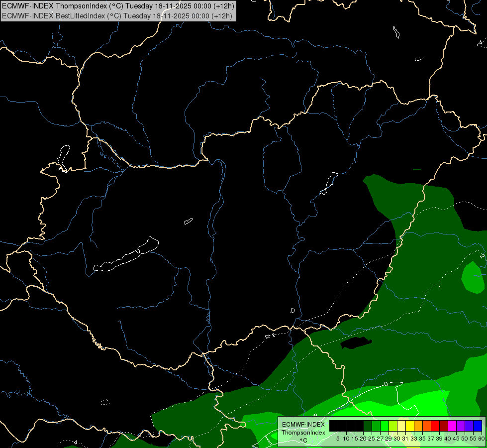The width and height of the screenshot is (487, 448).
Task: Pick the pale yellow 30–31 legend swatch
Action: click(401, 426)
